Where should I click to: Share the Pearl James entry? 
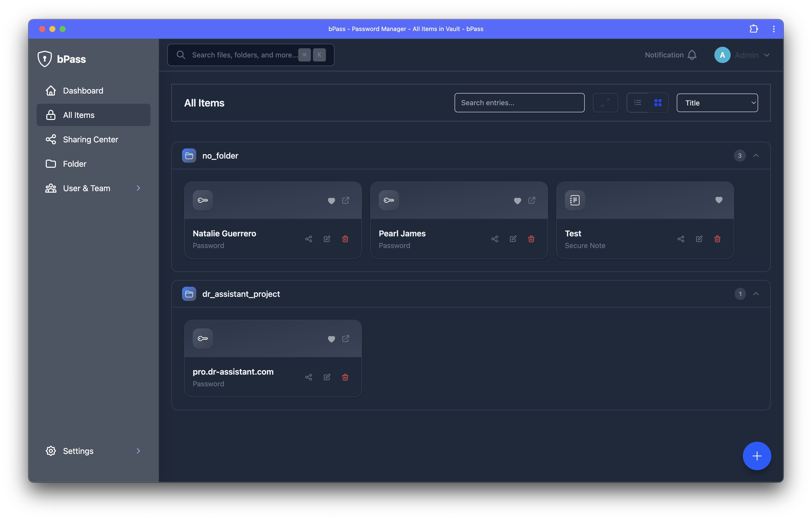click(494, 239)
